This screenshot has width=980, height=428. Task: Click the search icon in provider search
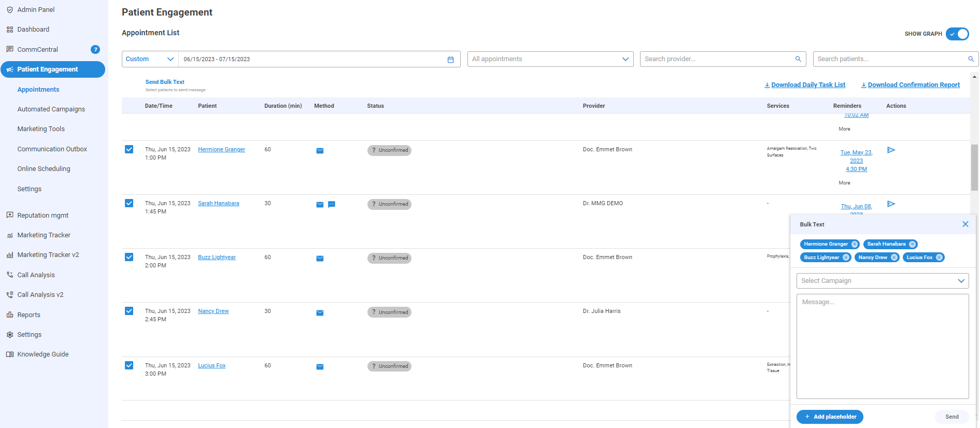tap(798, 59)
